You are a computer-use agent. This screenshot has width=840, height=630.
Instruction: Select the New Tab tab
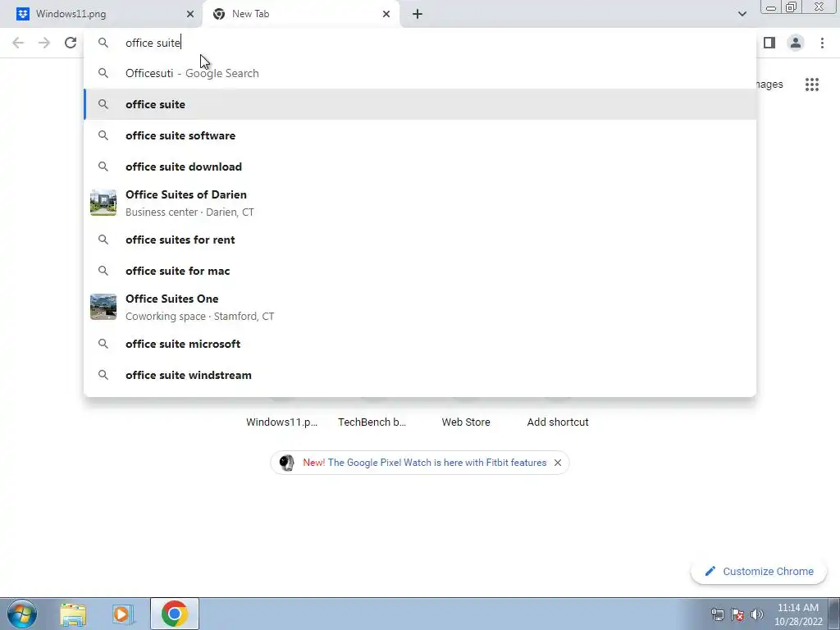point(301,14)
